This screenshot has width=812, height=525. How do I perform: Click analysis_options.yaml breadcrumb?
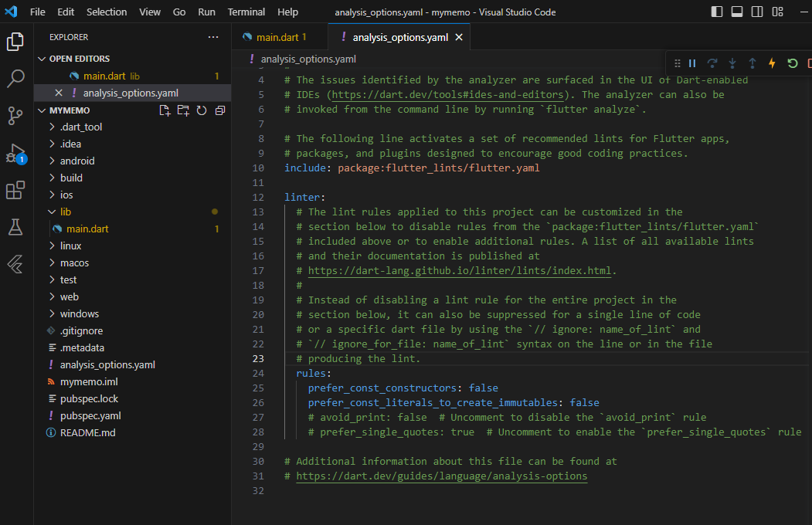tap(308, 59)
